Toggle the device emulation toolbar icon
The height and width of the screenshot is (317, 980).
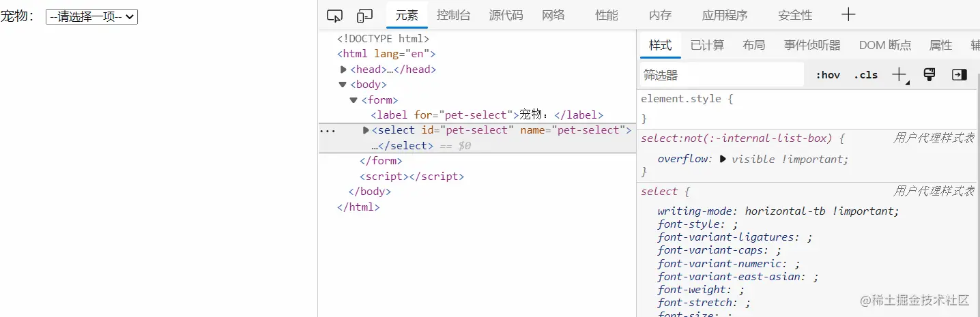(365, 15)
